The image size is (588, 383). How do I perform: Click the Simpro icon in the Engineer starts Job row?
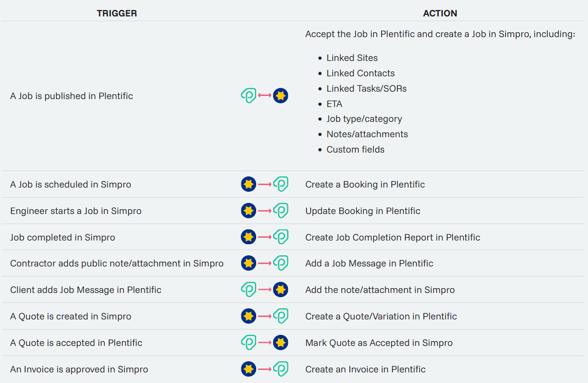[x=248, y=211]
